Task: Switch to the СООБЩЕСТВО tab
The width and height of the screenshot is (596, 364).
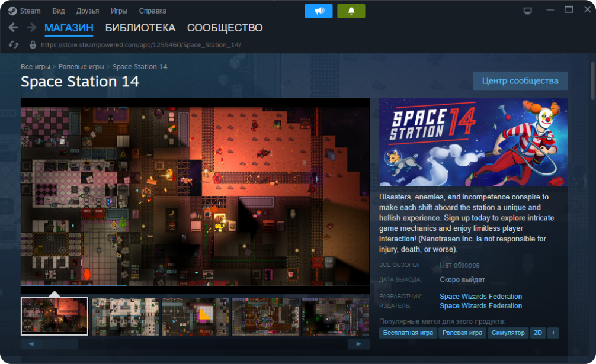Action: coord(225,28)
